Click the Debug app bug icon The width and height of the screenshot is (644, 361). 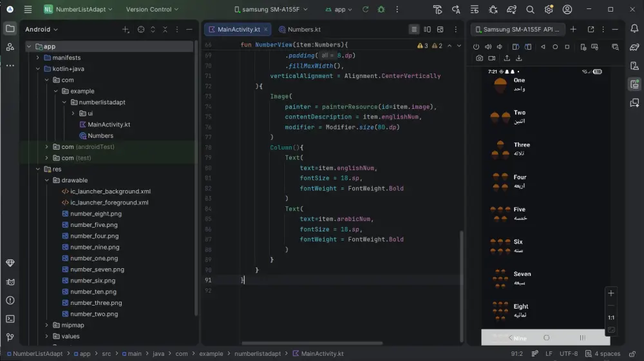381,9
